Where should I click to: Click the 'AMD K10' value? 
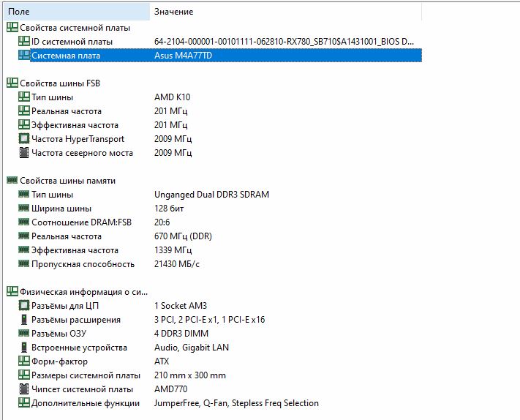(172, 97)
